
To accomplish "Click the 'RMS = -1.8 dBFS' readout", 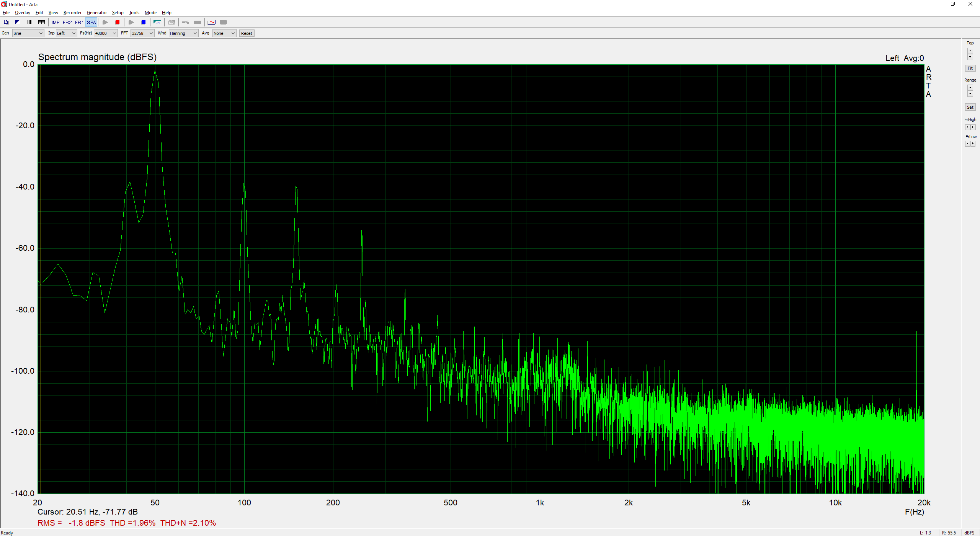I will (71, 523).
